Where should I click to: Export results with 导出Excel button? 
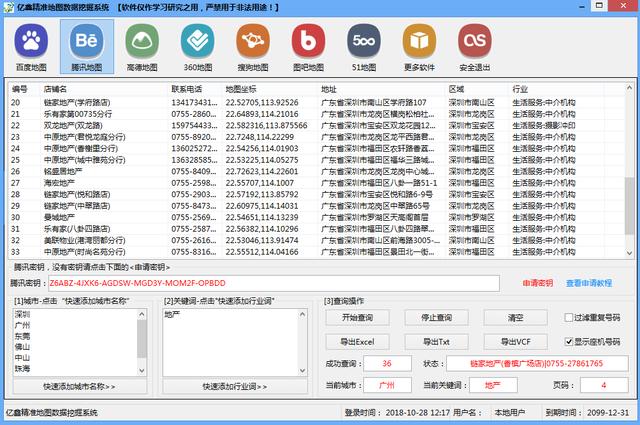tap(357, 341)
